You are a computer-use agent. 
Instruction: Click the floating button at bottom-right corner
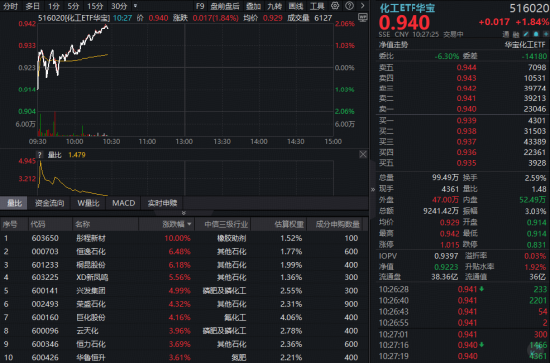click(537, 349)
